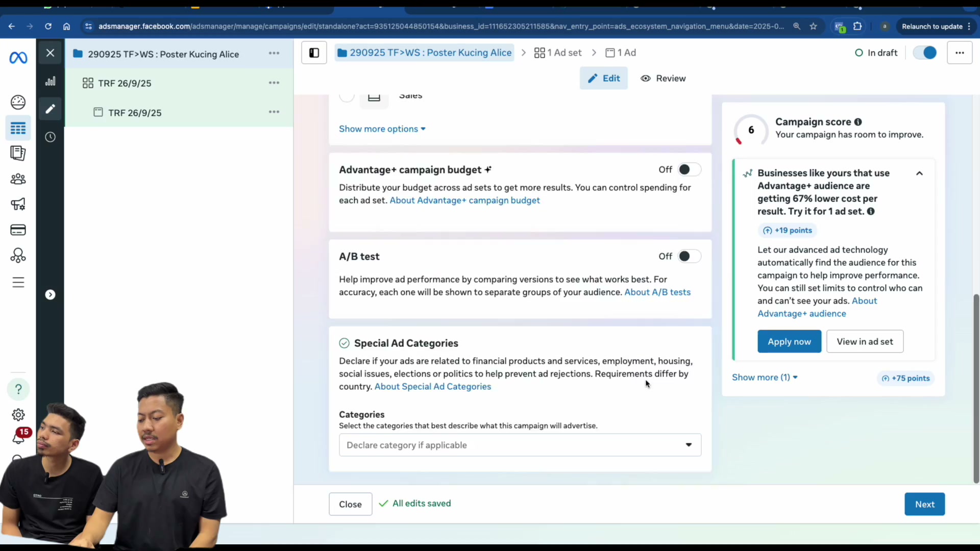Open account overview gauge icon
Image resolution: width=980 pixels, height=551 pixels.
(x=18, y=103)
